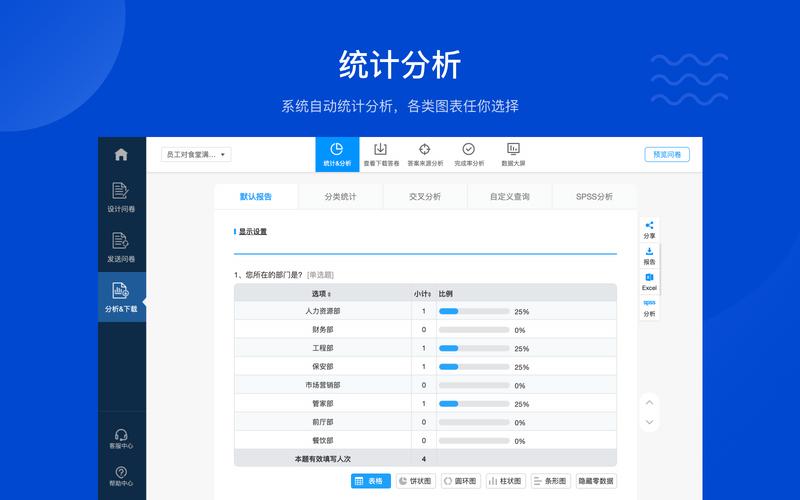The image size is (800, 500).
Task: Click the 保安部 25% value
Action: (x=521, y=367)
